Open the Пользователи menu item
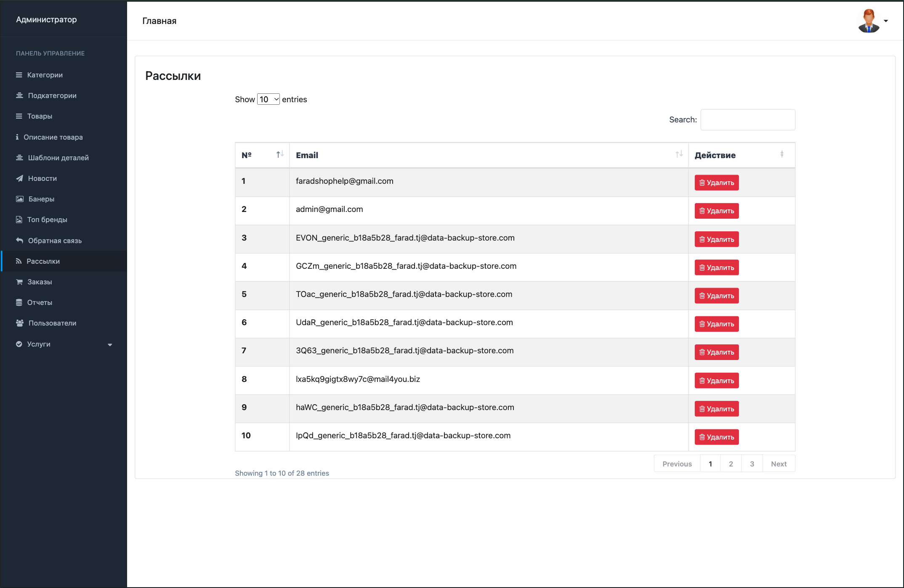This screenshot has height=588, width=904. [x=64, y=323]
